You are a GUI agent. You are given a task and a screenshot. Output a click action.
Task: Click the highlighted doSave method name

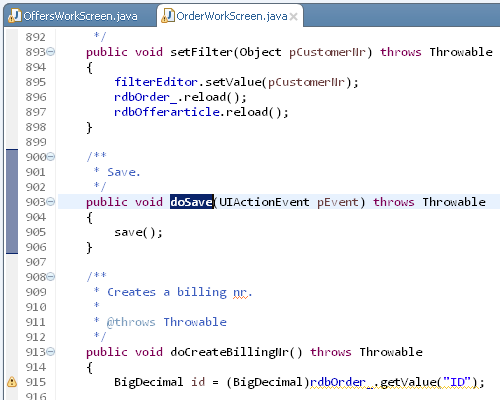pos(192,202)
